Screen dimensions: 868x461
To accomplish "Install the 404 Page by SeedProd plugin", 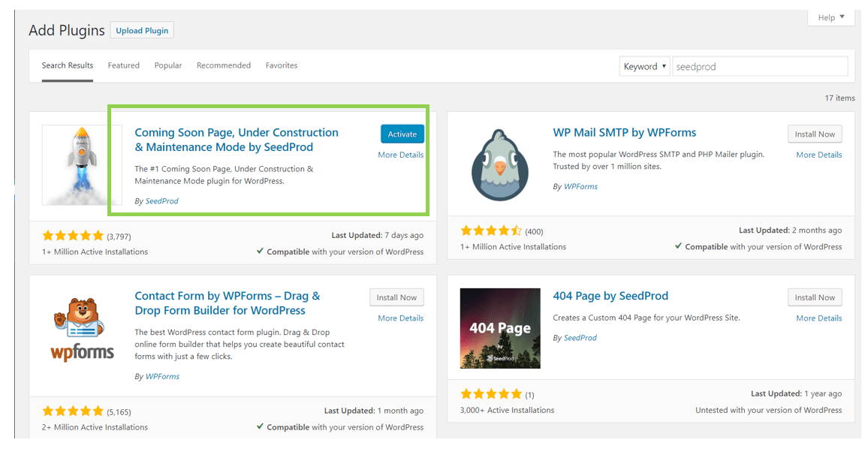I will tap(815, 297).
